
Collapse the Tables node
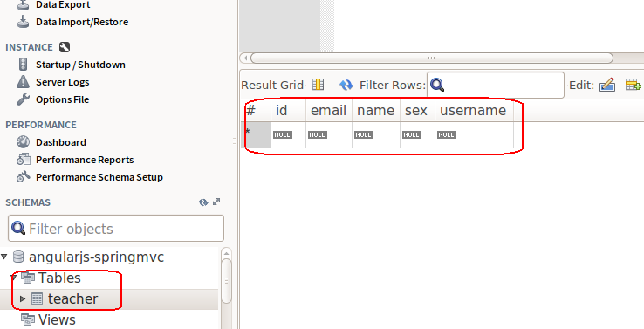click(14, 278)
